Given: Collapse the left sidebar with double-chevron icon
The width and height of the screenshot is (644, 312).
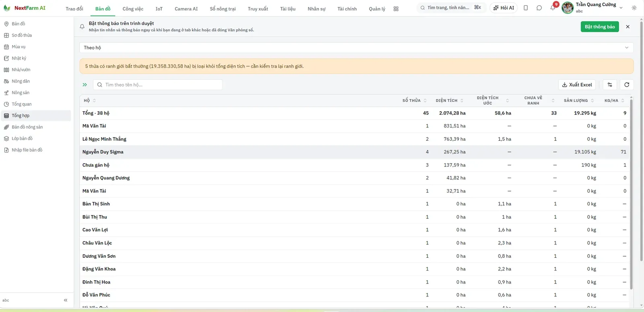Looking at the screenshot, I should pos(66,300).
